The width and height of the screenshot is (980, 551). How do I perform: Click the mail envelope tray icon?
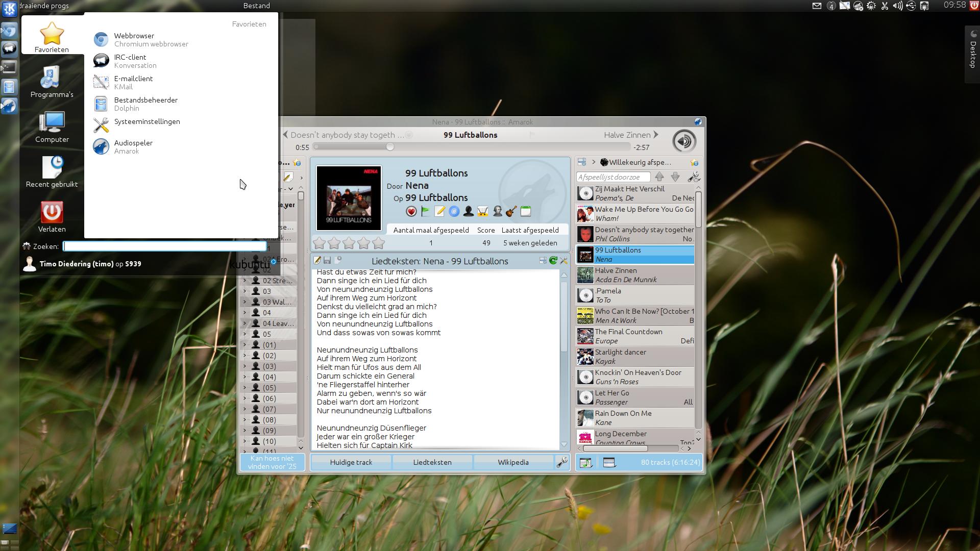tap(817, 6)
